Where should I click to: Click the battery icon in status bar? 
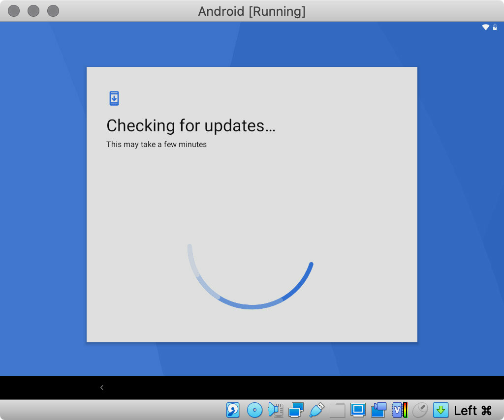click(495, 28)
